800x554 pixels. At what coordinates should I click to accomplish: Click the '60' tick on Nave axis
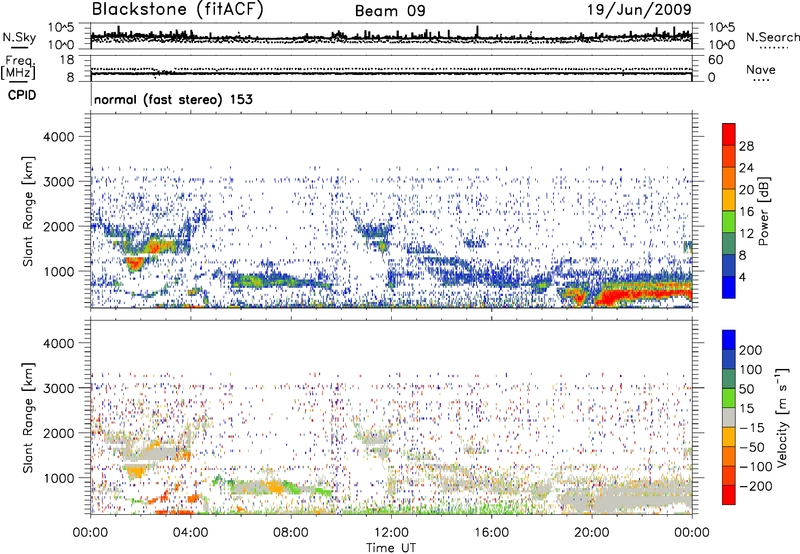(715, 60)
